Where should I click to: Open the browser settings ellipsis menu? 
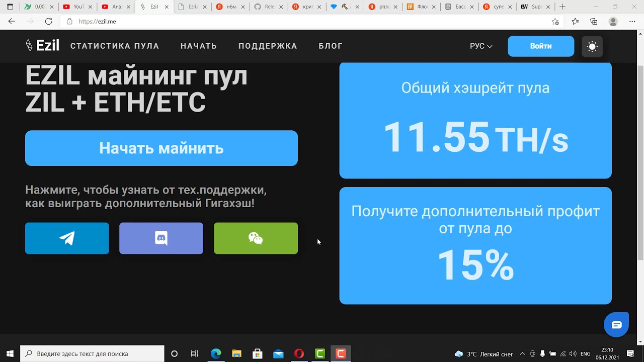point(632,22)
